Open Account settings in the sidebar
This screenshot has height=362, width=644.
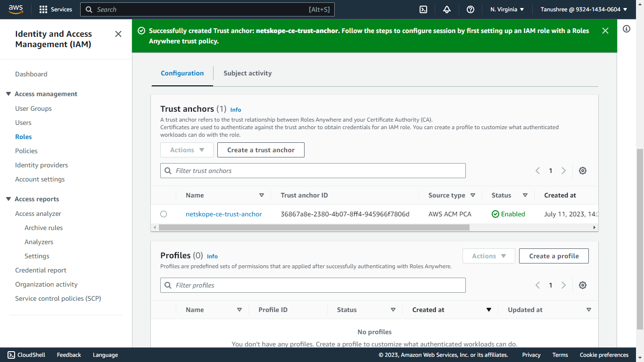[x=40, y=179]
